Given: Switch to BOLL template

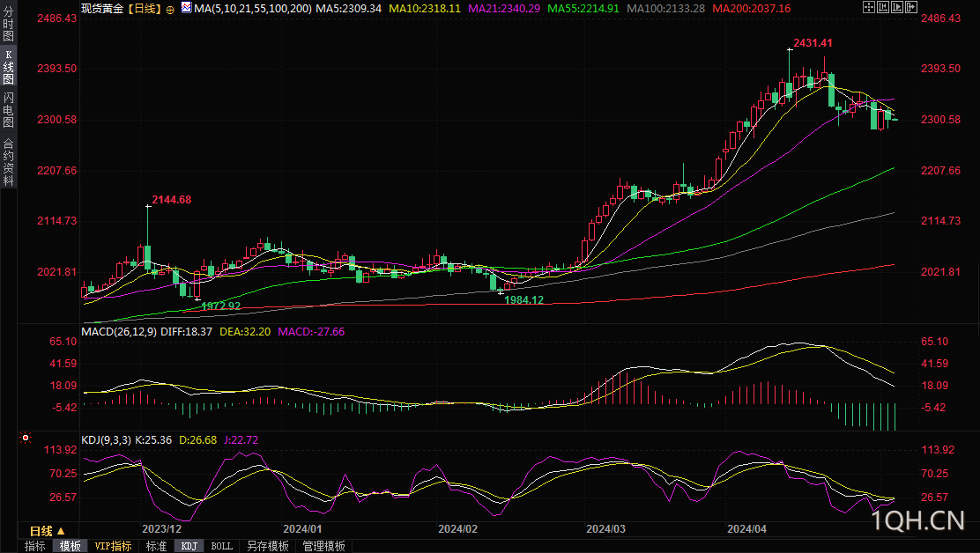Looking at the screenshot, I should pos(221,546).
